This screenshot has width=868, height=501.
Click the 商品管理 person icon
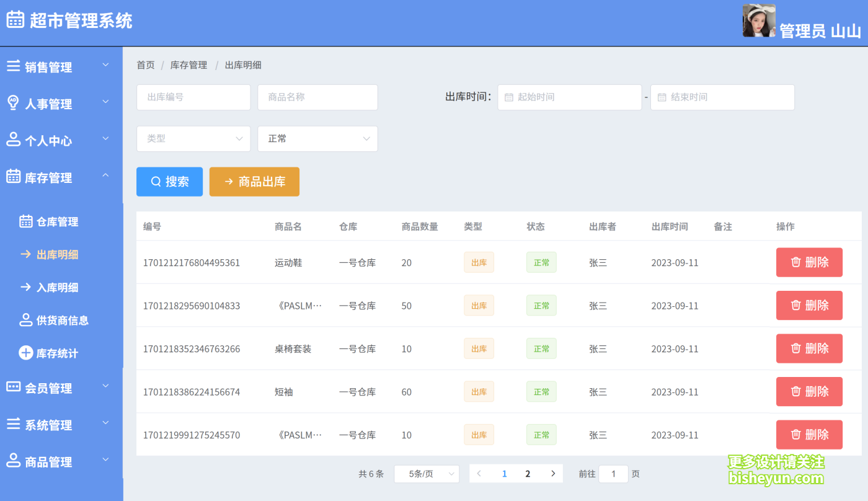coord(13,460)
